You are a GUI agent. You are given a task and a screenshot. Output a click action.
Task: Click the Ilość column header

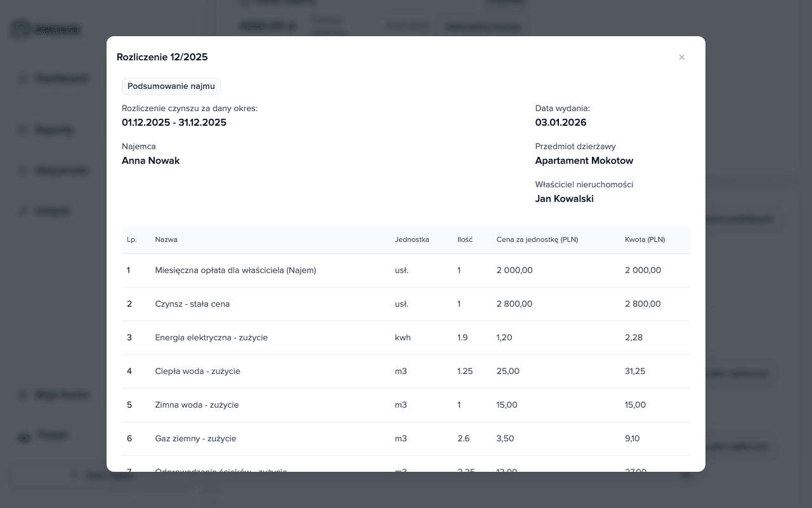(x=465, y=240)
